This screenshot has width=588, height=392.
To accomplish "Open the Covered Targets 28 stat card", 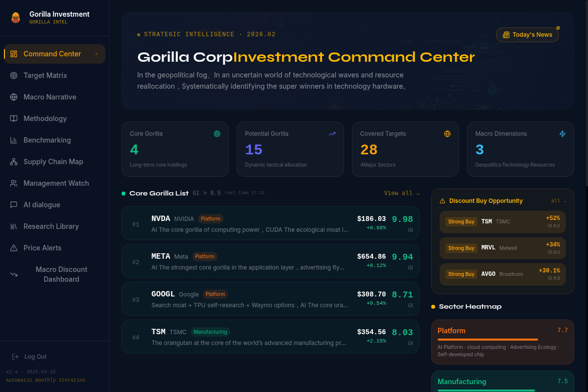I will 405,149.
